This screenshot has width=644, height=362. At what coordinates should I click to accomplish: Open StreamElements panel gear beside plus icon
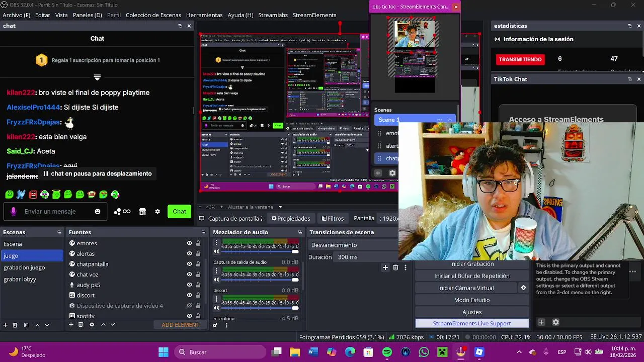click(x=556, y=322)
